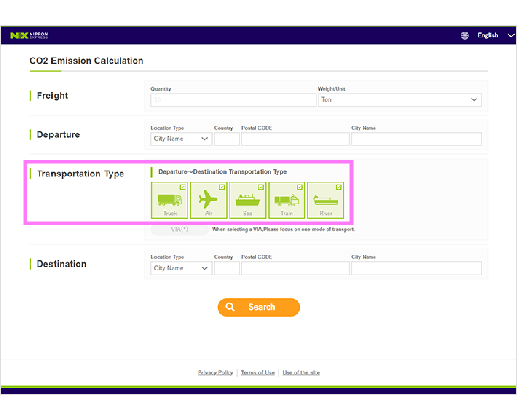Click the Departure Country field
The height and width of the screenshot is (420, 517).
227,139
